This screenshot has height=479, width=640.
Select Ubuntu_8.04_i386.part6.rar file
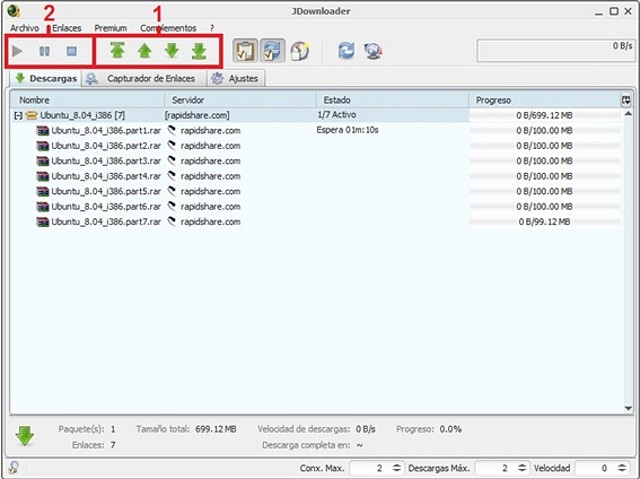(x=106, y=206)
